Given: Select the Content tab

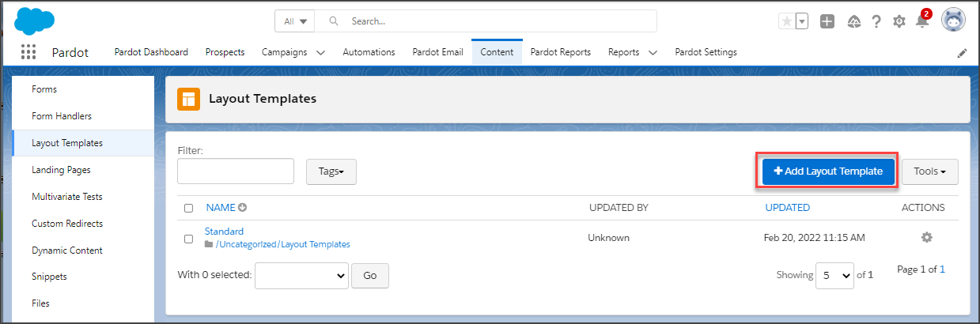Looking at the screenshot, I should (497, 52).
